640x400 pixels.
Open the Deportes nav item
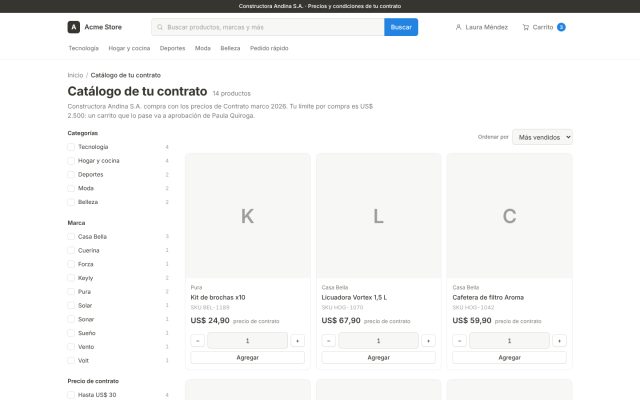point(172,48)
